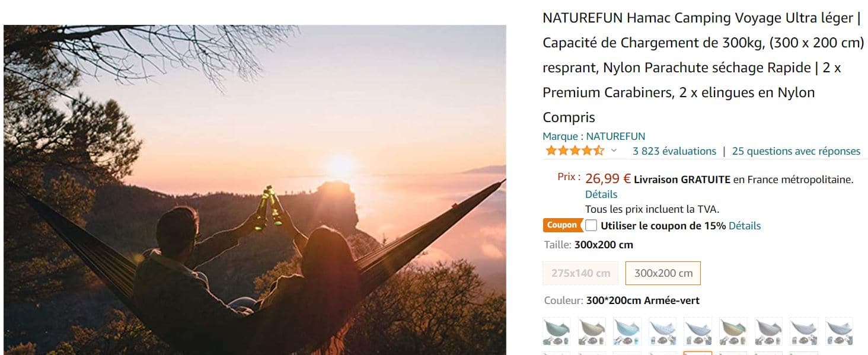Screen dimensions: 868x355
Task: Select the first teal hammock color swatch
Action: click(556, 331)
